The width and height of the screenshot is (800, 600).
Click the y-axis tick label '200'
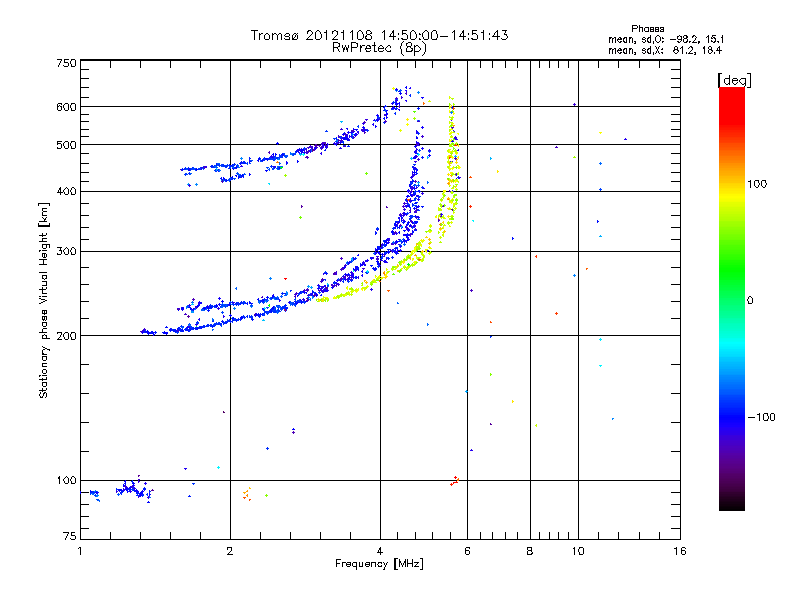point(66,336)
